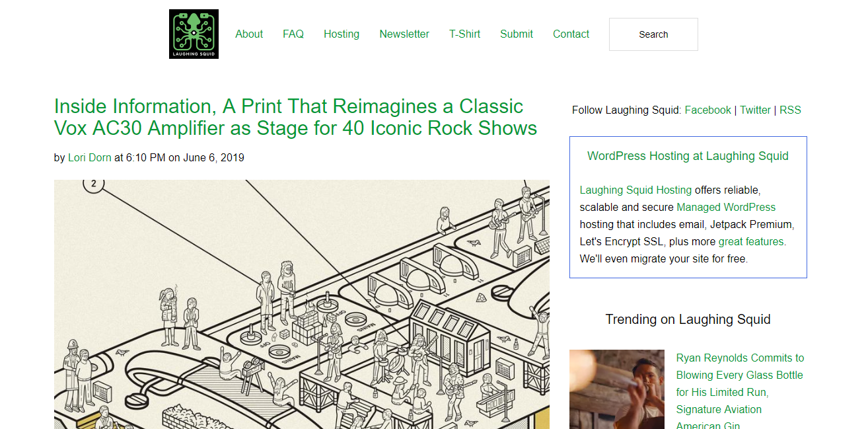The width and height of the screenshot is (868, 429).
Task: Click the Laughing Squid octopus logo
Action: coord(194,33)
